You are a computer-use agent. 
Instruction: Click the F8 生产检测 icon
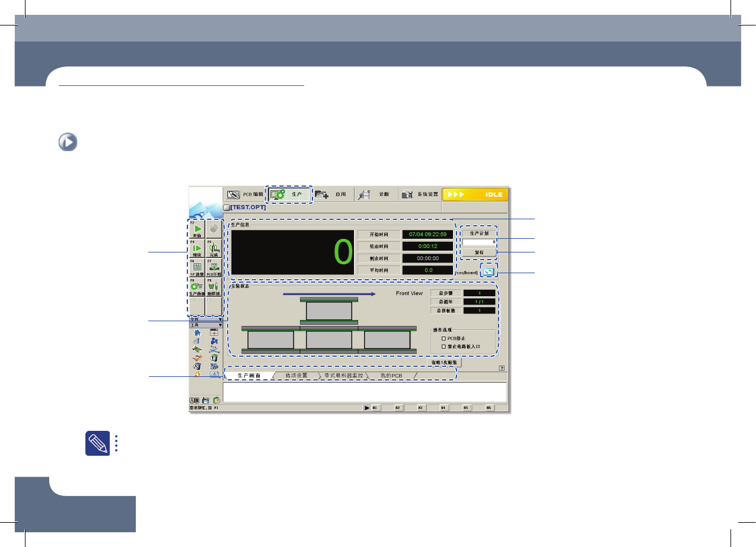point(197,287)
